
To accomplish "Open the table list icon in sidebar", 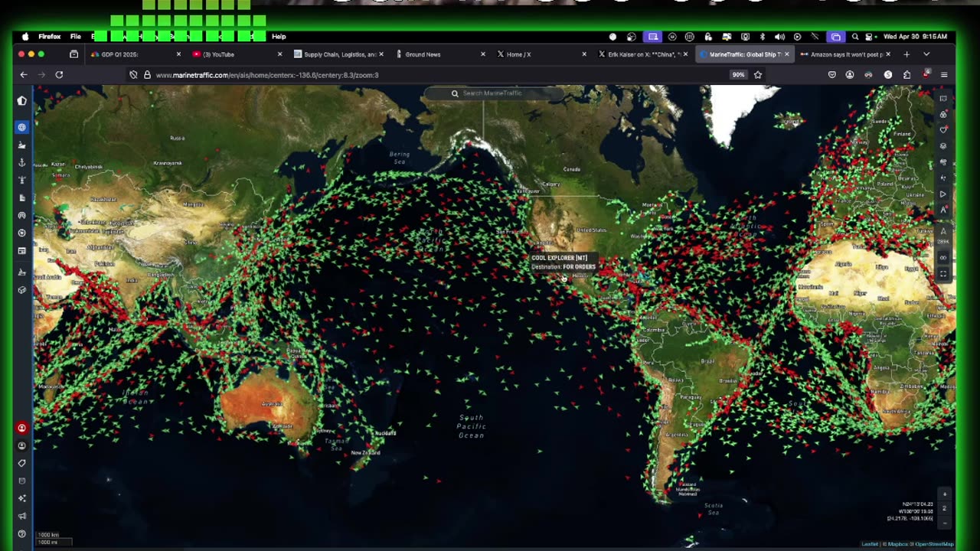I will click(21, 250).
